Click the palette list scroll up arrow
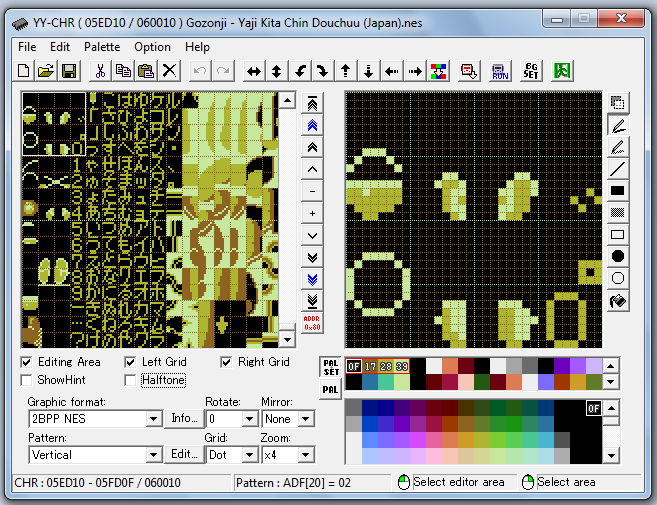657x505 pixels. [611, 366]
